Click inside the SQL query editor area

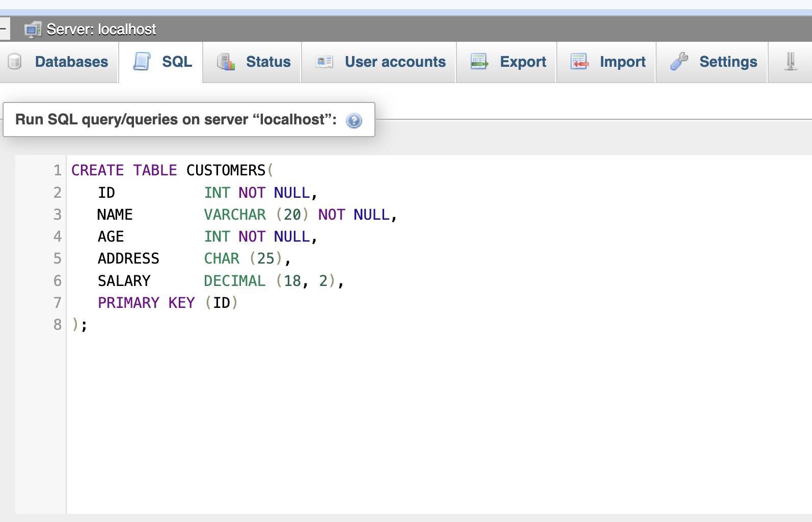(438, 334)
